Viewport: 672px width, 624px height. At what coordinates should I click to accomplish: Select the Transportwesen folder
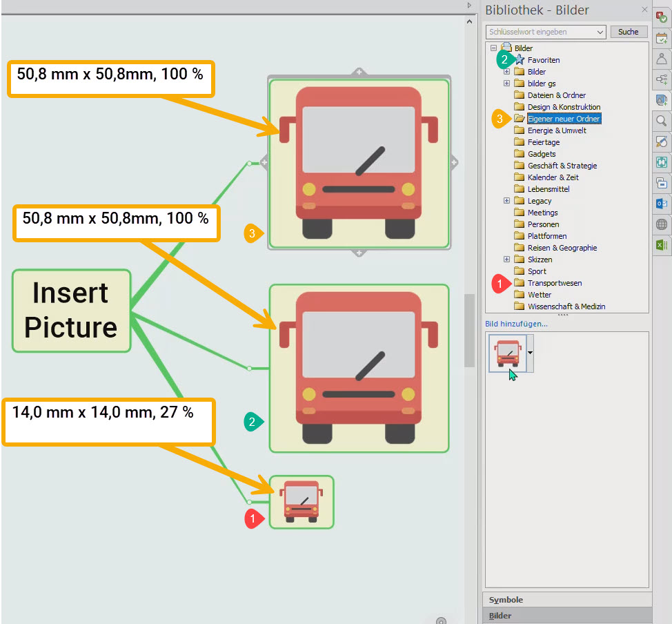pyautogui.click(x=554, y=283)
